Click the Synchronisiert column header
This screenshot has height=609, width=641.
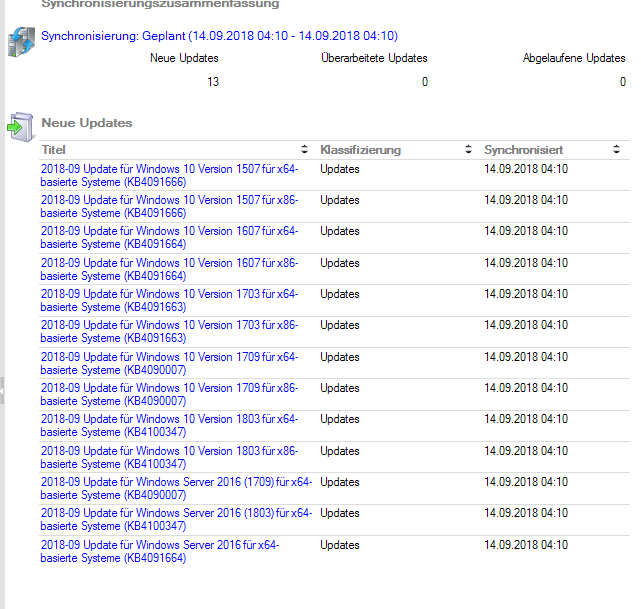click(x=524, y=150)
